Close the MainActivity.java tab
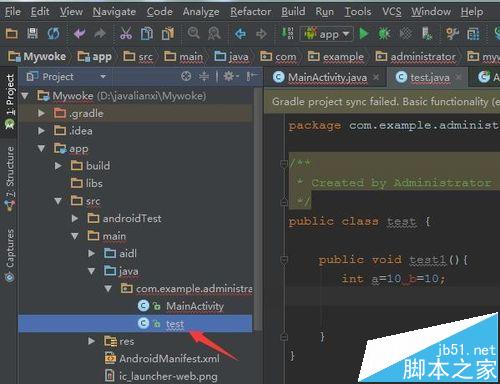Viewport: 500px width, 384px height. 376,77
